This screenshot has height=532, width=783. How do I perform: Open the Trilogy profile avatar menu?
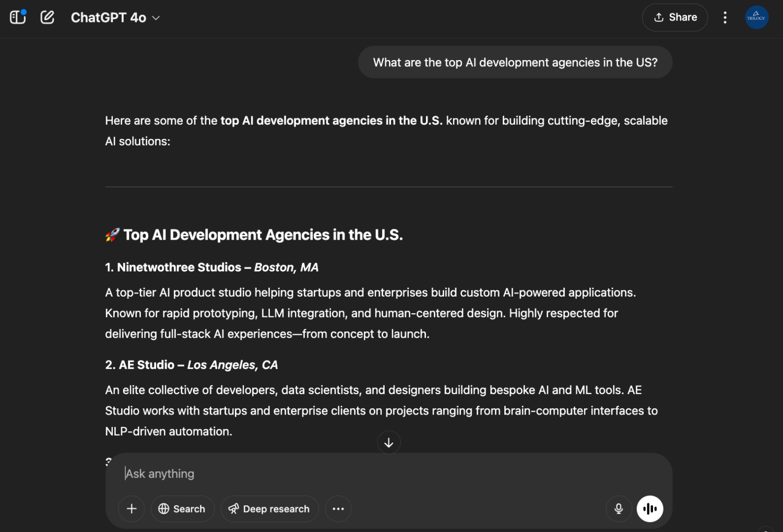pyautogui.click(x=756, y=17)
